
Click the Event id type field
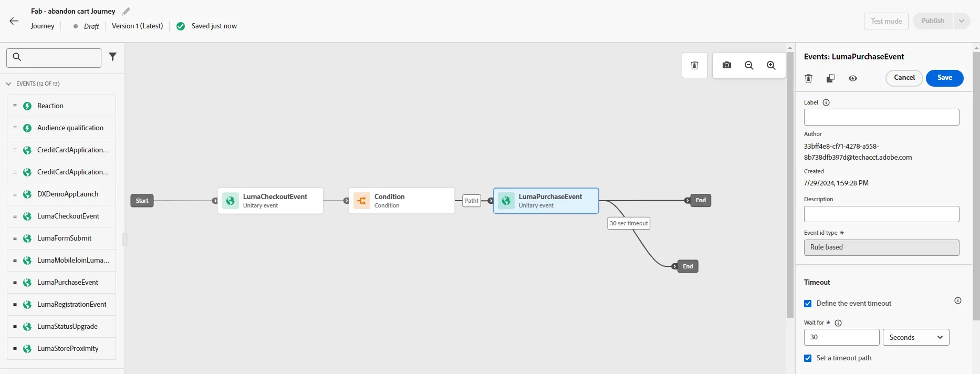881,247
